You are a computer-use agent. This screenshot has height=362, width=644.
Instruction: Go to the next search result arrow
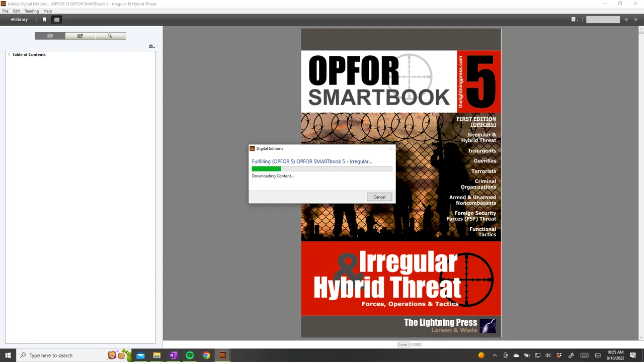(x=636, y=20)
